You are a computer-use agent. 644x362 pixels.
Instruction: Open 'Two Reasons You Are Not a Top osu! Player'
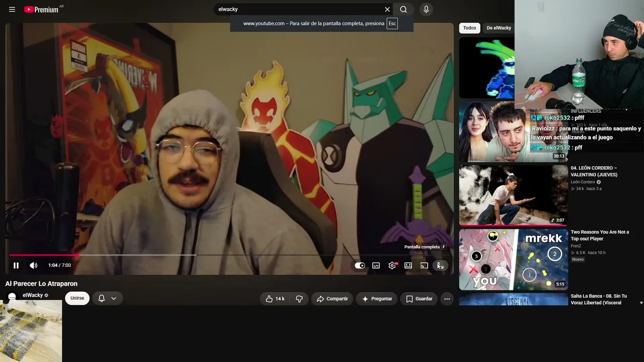pyautogui.click(x=600, y=235)
